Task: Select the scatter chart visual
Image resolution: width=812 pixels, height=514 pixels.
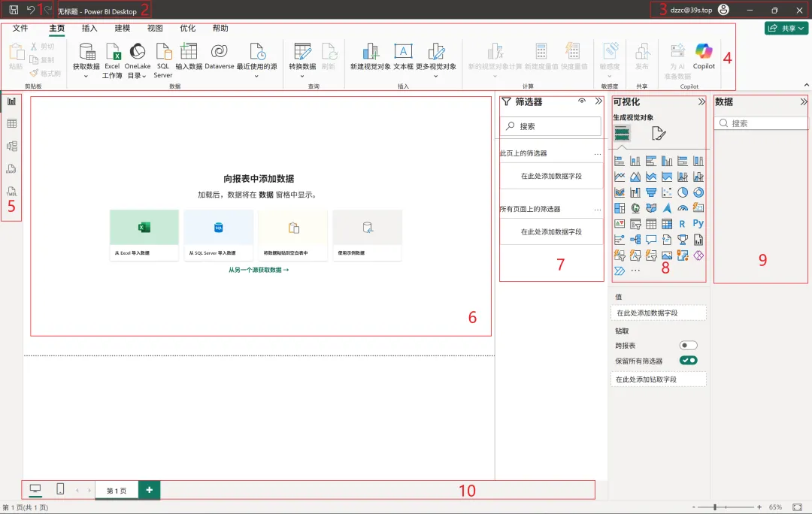Action: point(667,192)
